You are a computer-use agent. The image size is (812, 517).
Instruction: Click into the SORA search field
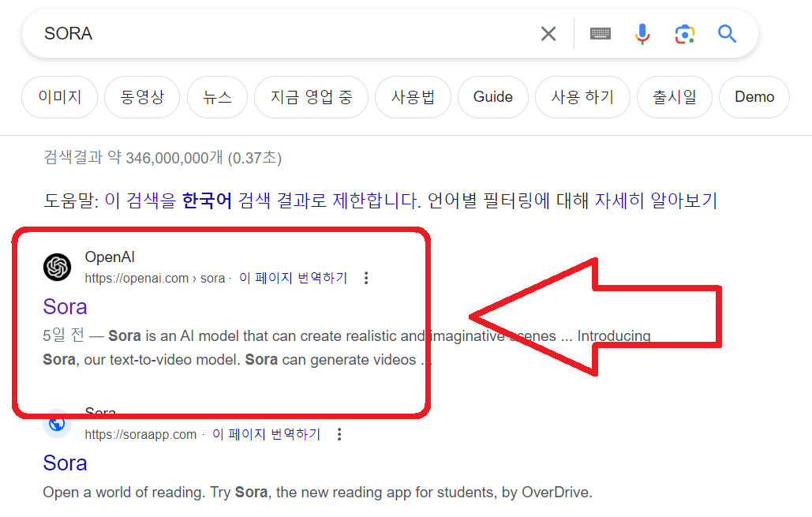tap(285, 34)
